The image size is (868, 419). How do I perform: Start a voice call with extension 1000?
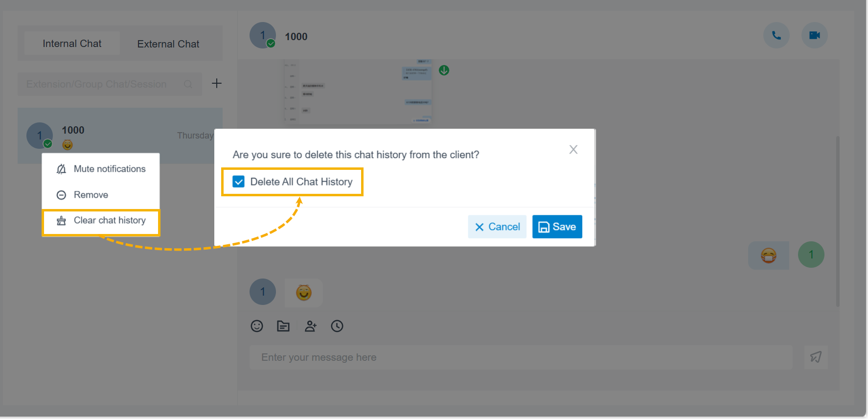coord(777,35)
